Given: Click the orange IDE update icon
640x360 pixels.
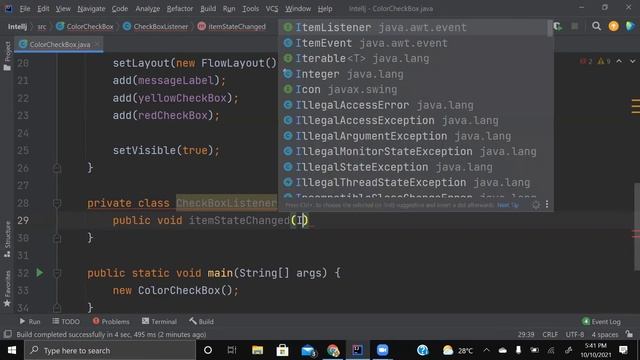Looking at the screenshot, I should (x=613, y=26).
